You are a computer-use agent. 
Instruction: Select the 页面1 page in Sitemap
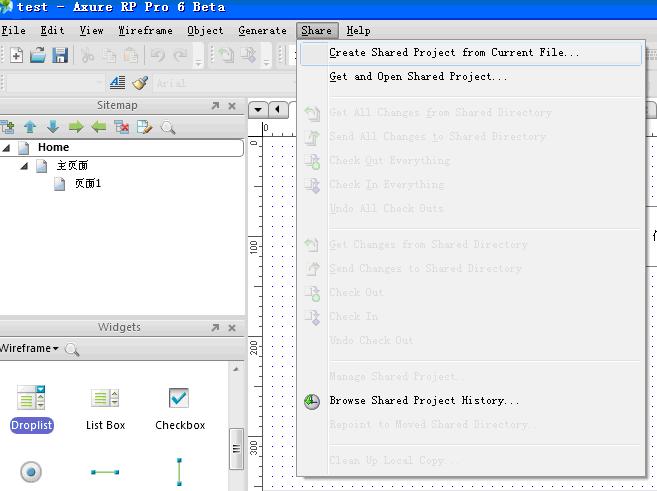(88, 184)
